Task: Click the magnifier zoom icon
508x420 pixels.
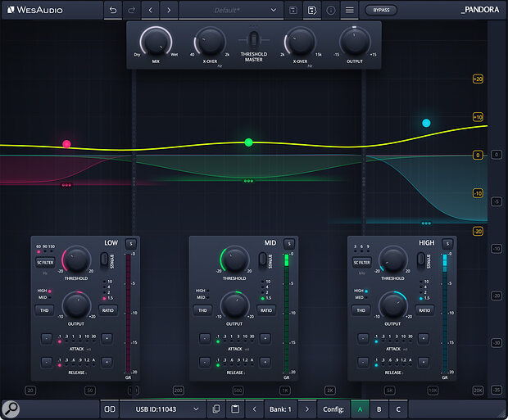Action: (x=11, y=409)
